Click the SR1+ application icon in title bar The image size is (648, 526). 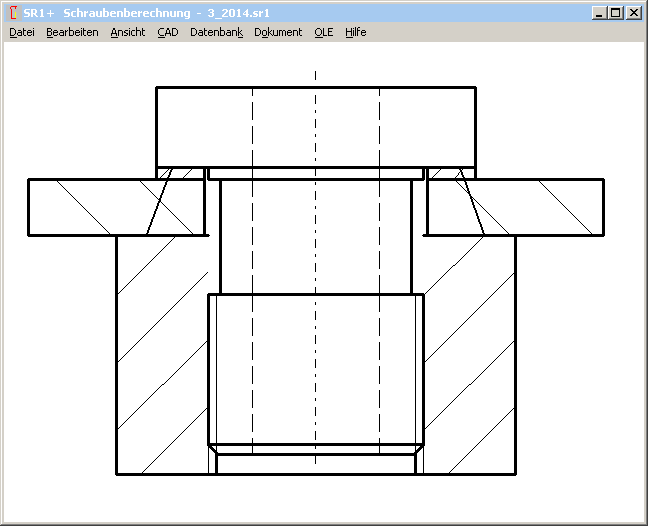tap(12, 13)
